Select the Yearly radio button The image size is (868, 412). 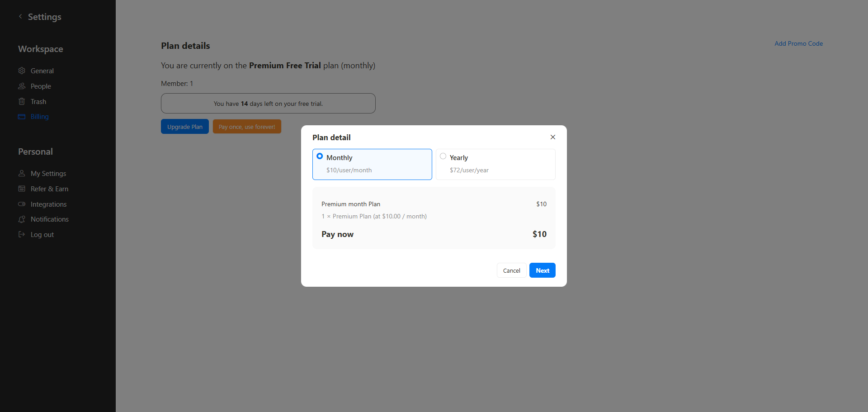tap(443, 156)
